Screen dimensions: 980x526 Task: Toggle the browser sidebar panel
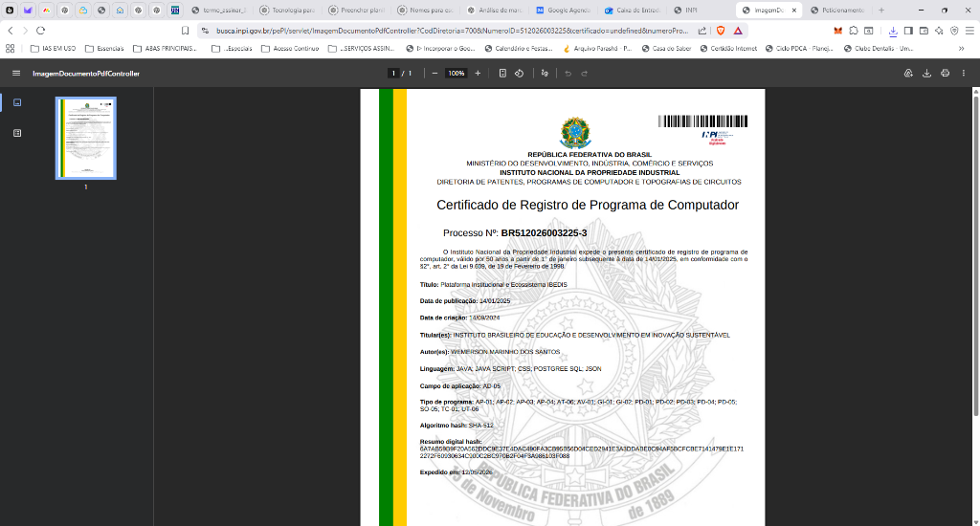pyautogui.click(x=908, y=30)
